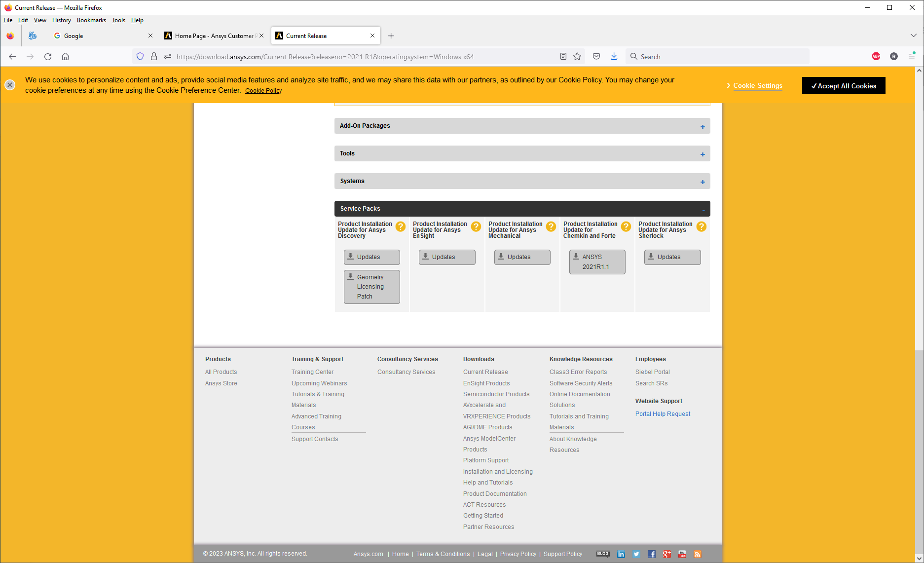The height and width of the screenshot is (563, 924).
Task: Open the Bookmarks menu
Action: tap(91, 20)
